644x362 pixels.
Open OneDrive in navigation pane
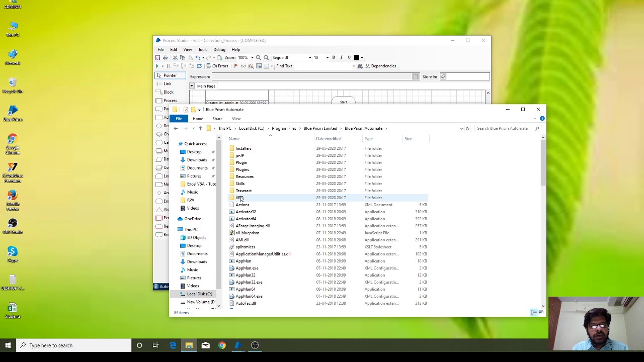point(193,219)
